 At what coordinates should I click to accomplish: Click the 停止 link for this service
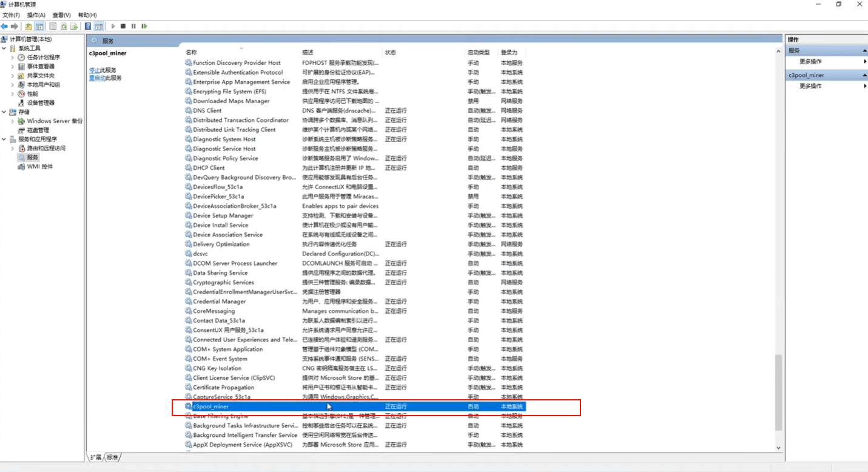pyautogui.click(x=93, y=70)
